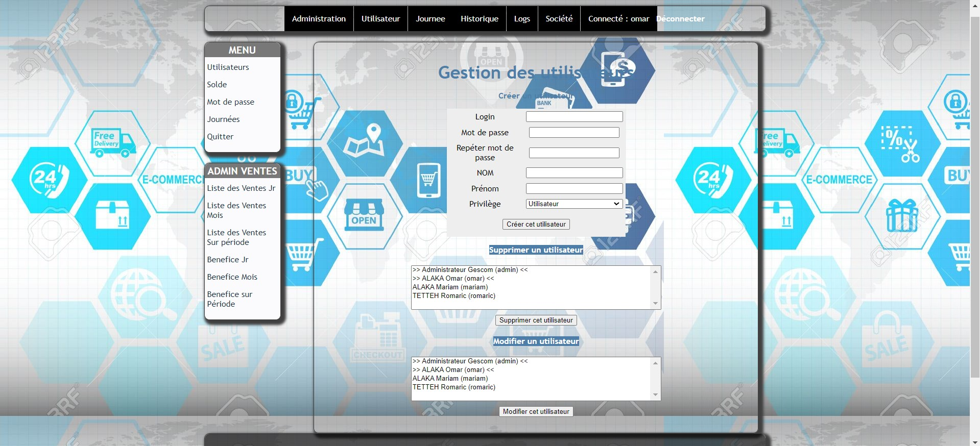Viewport: 980px width, 446px height.
Task: Select TETTEH Romaric in the Modifier list
Action: pyautogui.click(x=453, y=387)
